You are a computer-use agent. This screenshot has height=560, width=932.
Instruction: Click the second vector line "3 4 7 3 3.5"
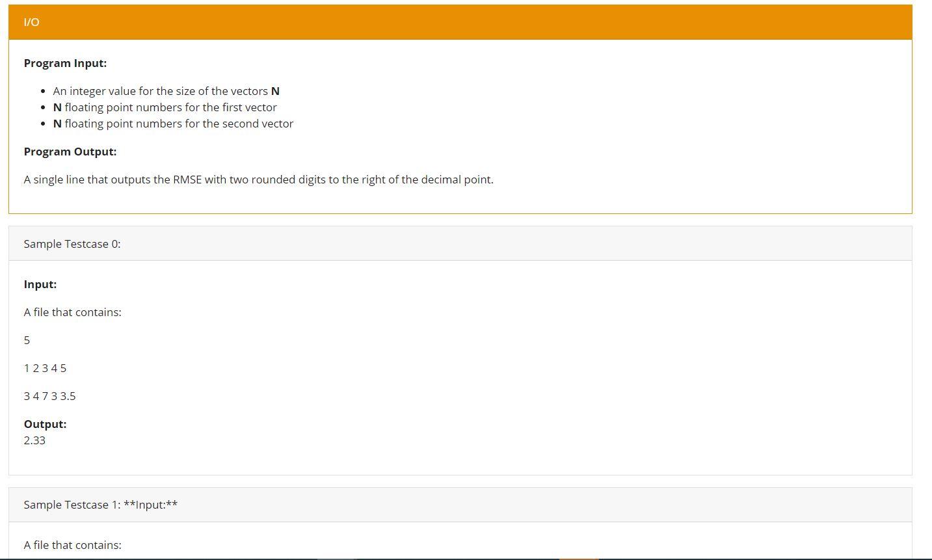[x=49, y=396]
